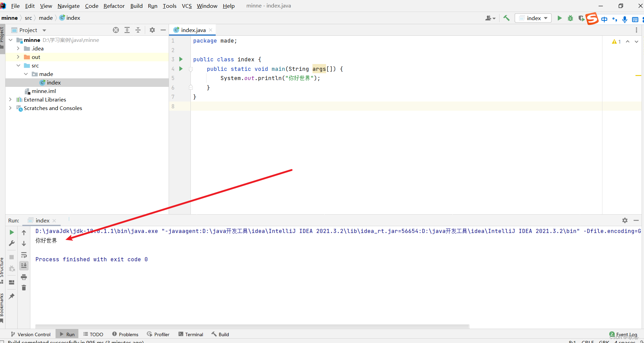Click the Select Opened File locate icon
This screenshot has height=343, width=644.
pyautogui.click(x=116, y=30)
